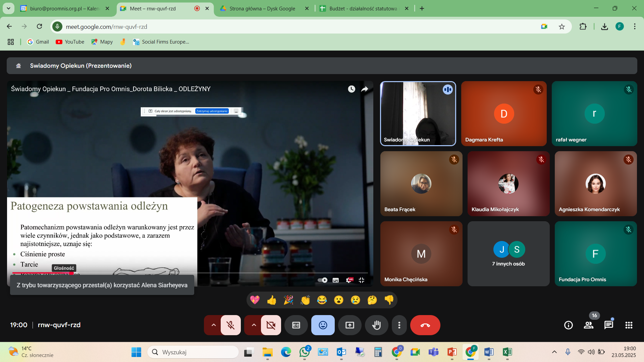Click Zatrzymaj udostępnianie button
The height and width of the screenshot is (362, 644).
212,111
